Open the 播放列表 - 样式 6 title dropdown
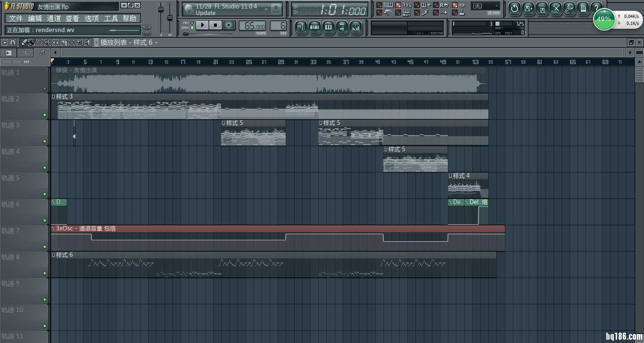This screenshot has height=343, width=644. tap(156, 43)
